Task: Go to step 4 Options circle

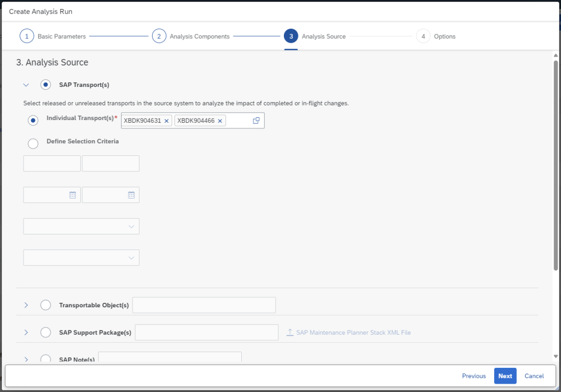Action: 423,36
